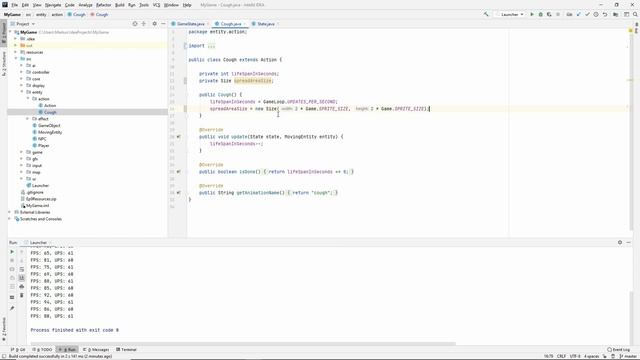Click UTF-8 encoding in status bar
This screenshot has height=360, width=640.
[x=575, y=356]
